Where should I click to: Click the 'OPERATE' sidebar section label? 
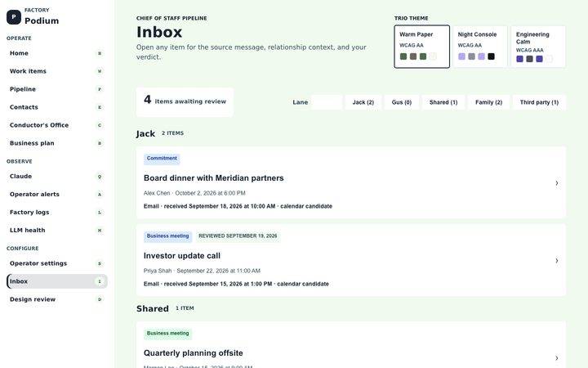click(19, 38)
